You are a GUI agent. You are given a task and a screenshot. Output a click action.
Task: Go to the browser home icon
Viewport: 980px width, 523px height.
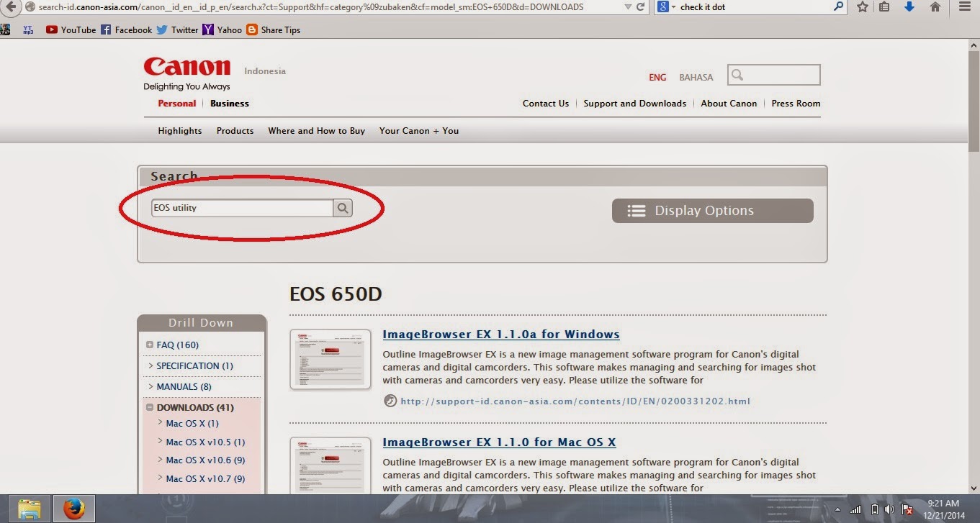coord(935,7)
